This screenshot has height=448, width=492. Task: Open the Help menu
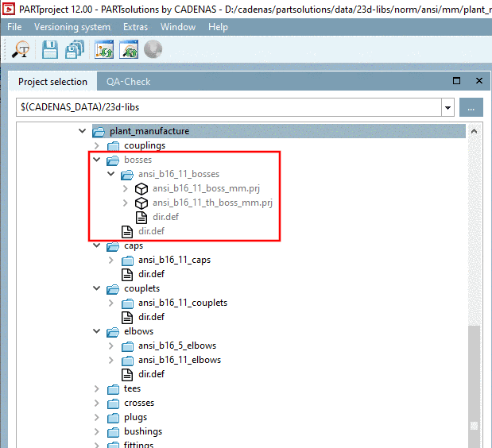point(218,27)
